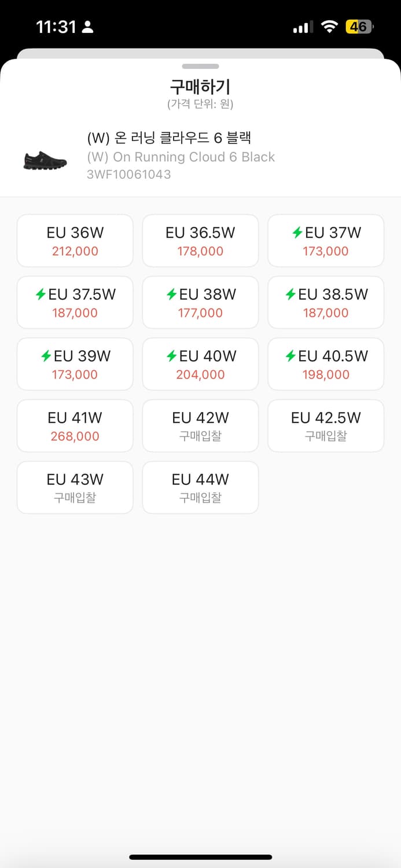Tap the lightning icon on EU 40.5W

290,356
